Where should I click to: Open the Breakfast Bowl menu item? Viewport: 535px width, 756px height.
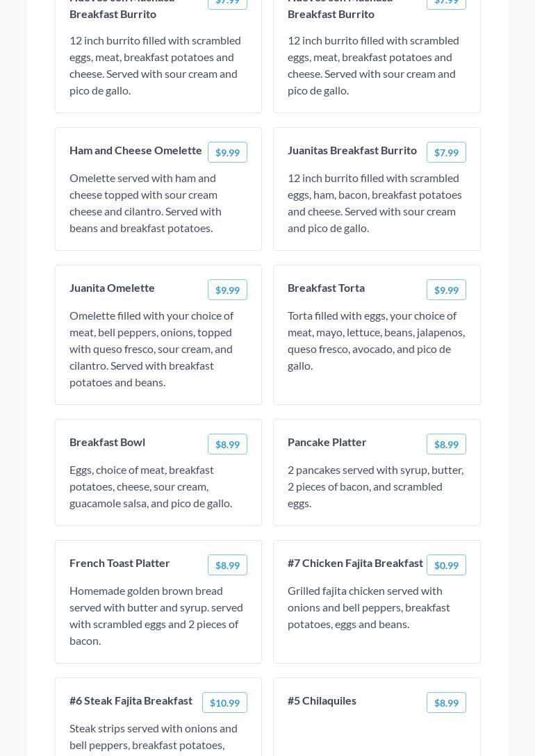(107, 442)
